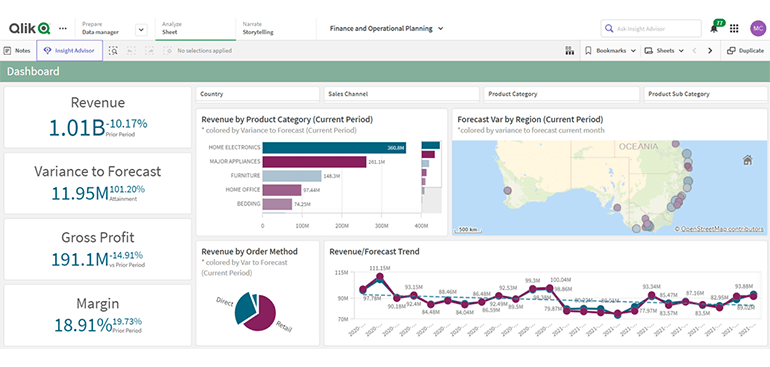770x367 pixels.
Task: Step back in selections
Action: click(x=131, y=51)
